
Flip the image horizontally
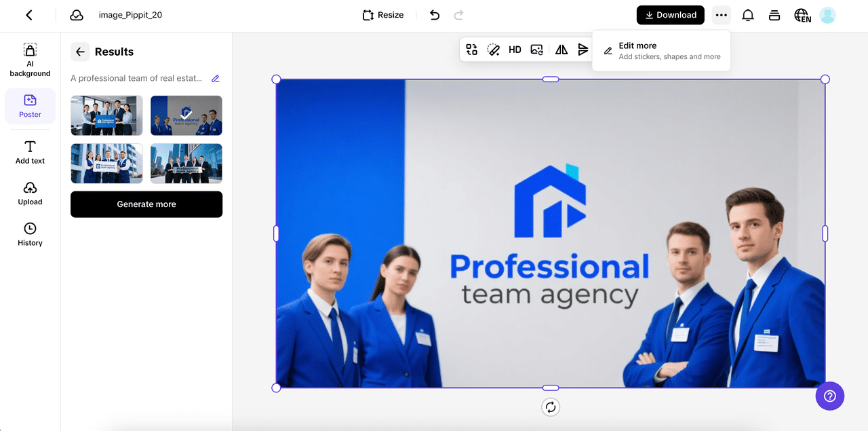(561, 50)
